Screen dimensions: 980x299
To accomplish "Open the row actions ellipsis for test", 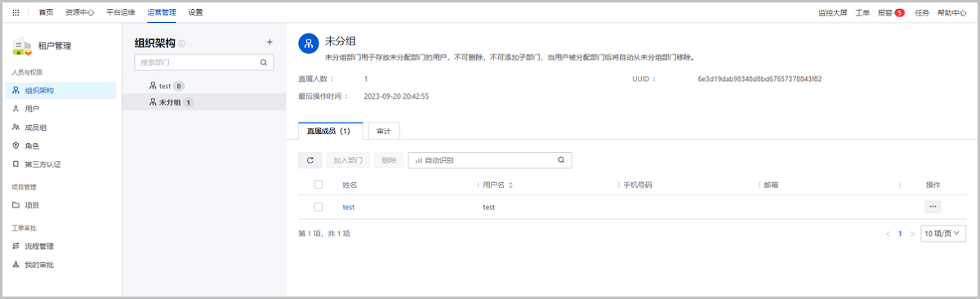I will [x=933, y=207].
